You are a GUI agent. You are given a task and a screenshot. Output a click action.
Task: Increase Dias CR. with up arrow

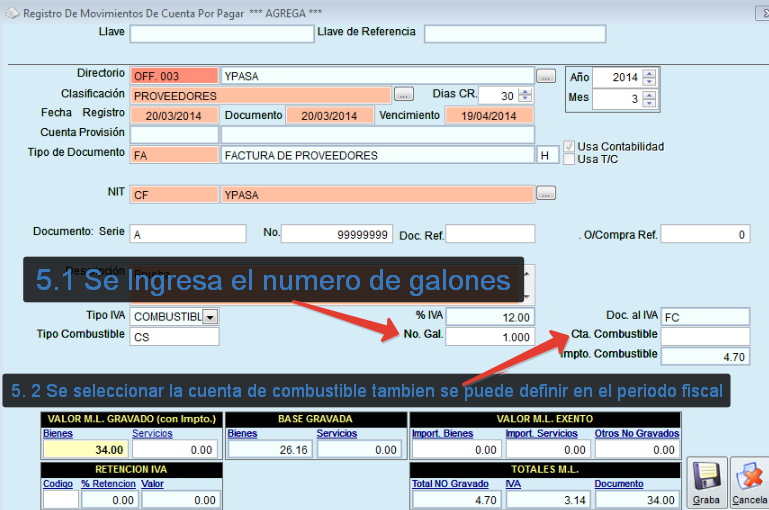point(526,91)
